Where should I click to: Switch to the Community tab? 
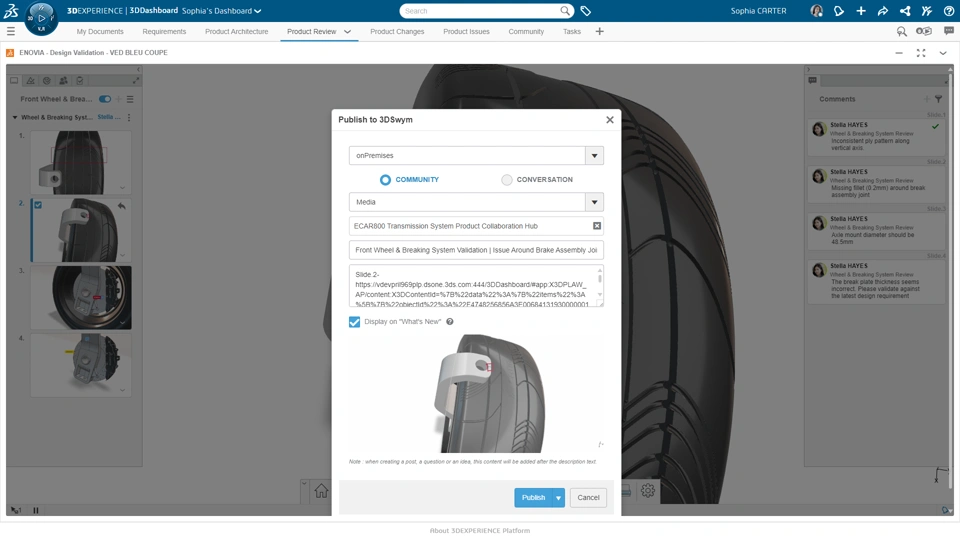click(526, 31)
